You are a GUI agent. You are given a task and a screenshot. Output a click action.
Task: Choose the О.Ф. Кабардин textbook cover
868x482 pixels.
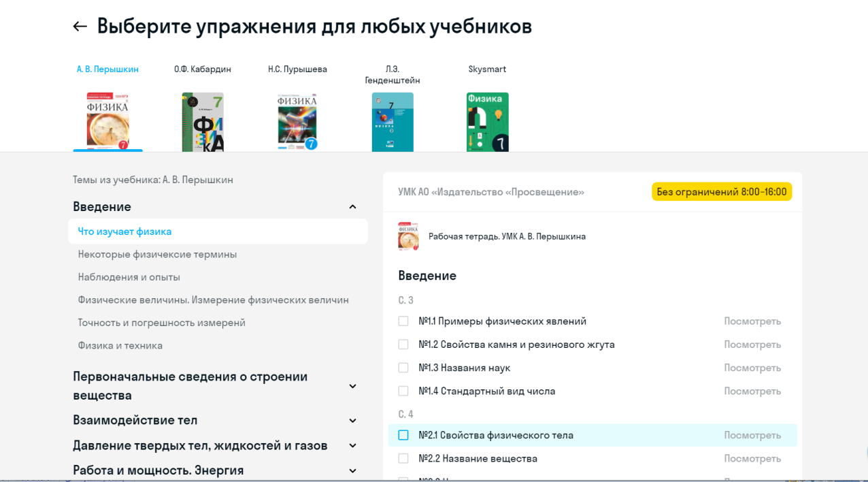click(203, 122)
